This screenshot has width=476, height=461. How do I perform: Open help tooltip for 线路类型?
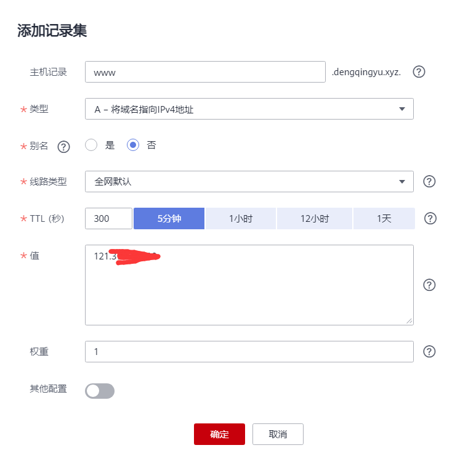[430, 182]
